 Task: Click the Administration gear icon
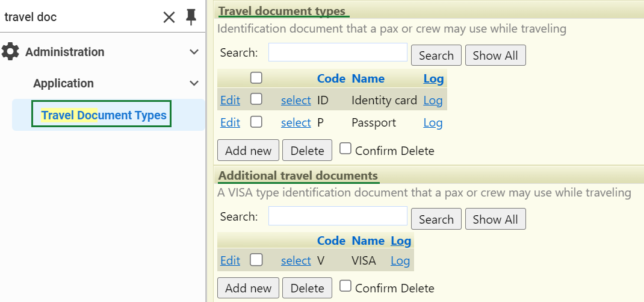[x=10, y=52]
